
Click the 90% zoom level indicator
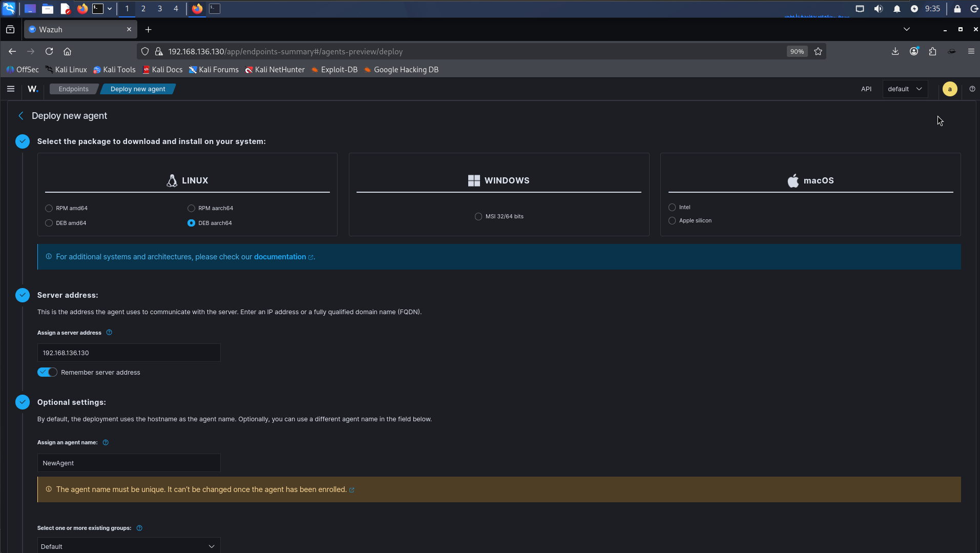(x=797, y=51)
